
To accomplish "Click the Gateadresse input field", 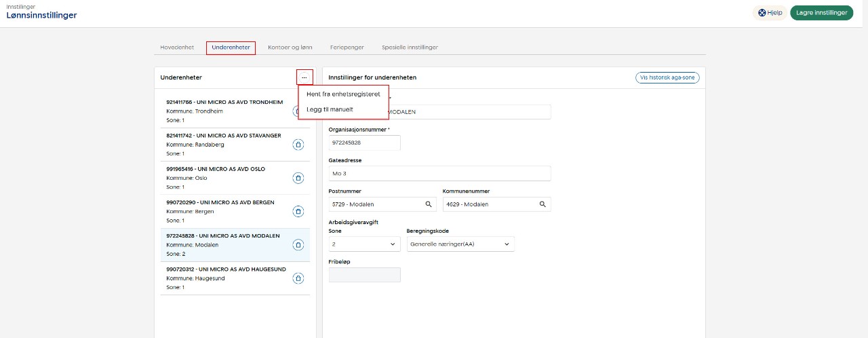I will coord(439,174).
